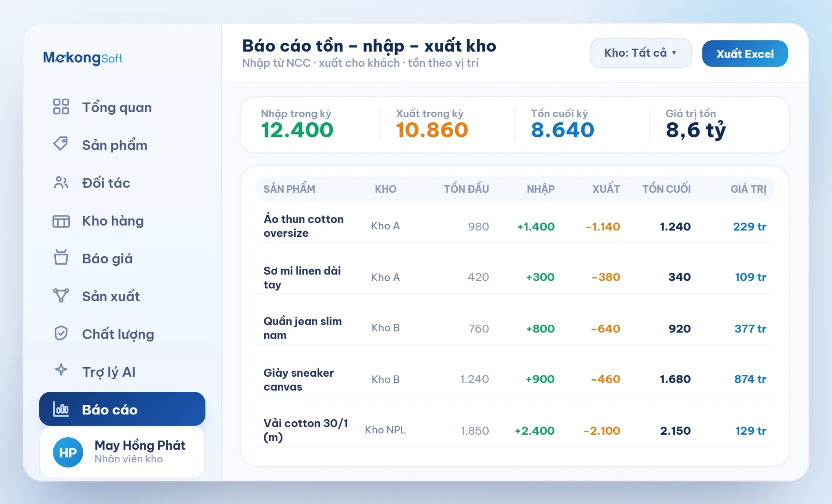Click the Kho hàng warehouse icon
This screenshot has width=832, height=504.
point(61,221)
